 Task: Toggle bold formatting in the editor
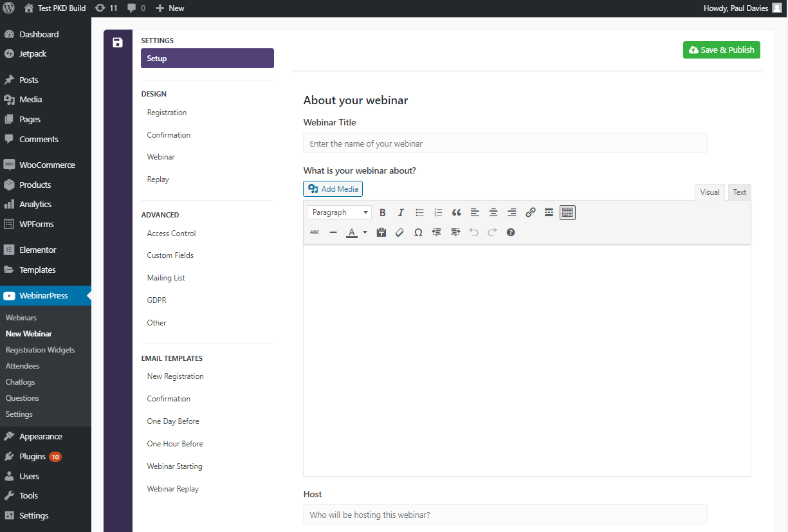(x=383, y=212)
